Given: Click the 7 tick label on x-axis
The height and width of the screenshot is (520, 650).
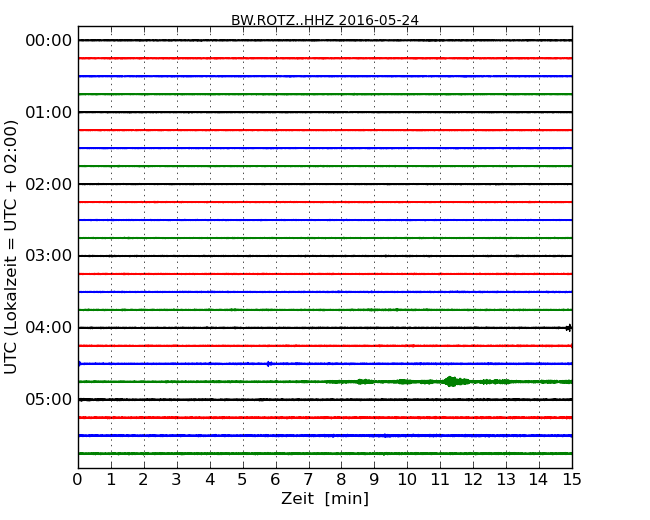Looking at the screenshot, I should point(308,480).
